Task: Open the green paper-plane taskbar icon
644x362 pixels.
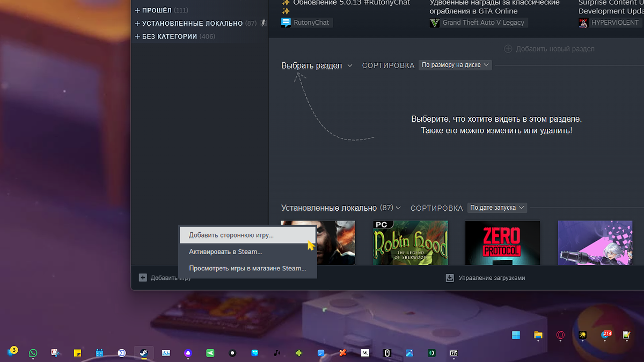Action: click(210, 353)
